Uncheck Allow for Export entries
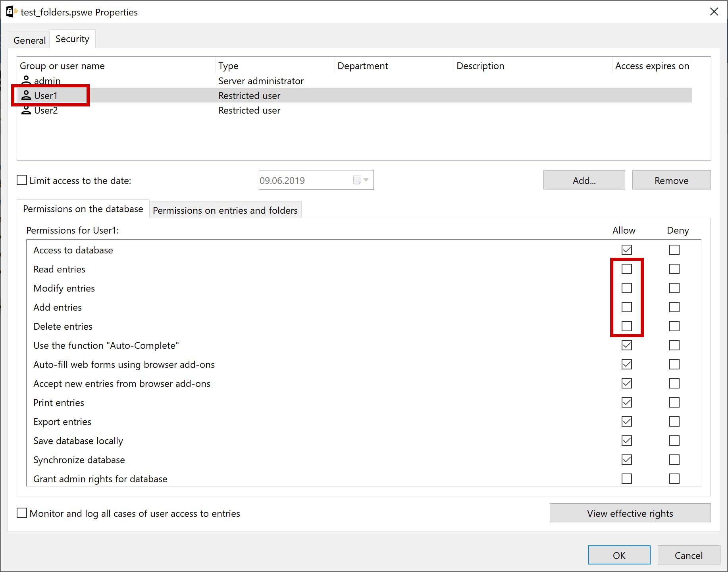 (x=627, y=421)
